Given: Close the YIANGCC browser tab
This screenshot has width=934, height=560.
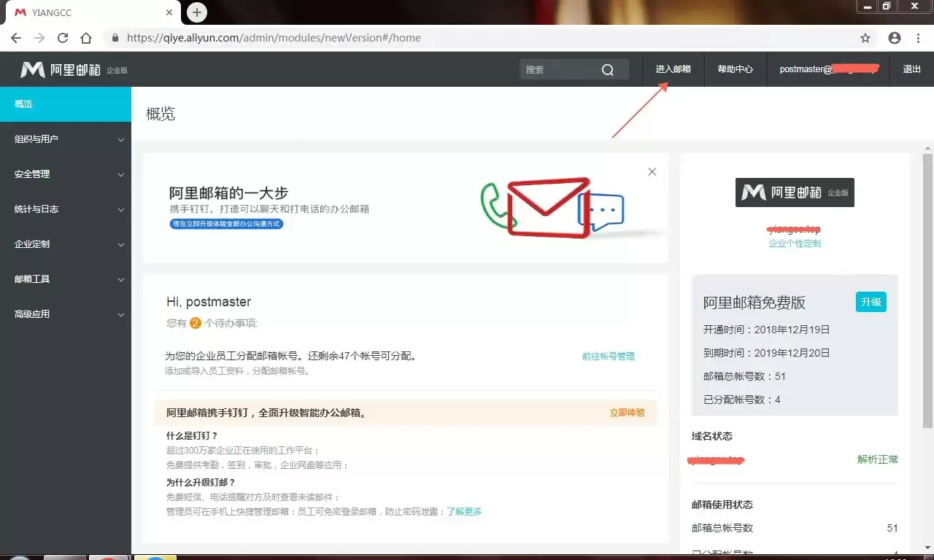Looking at the screenshot, I should coord(169,12).
